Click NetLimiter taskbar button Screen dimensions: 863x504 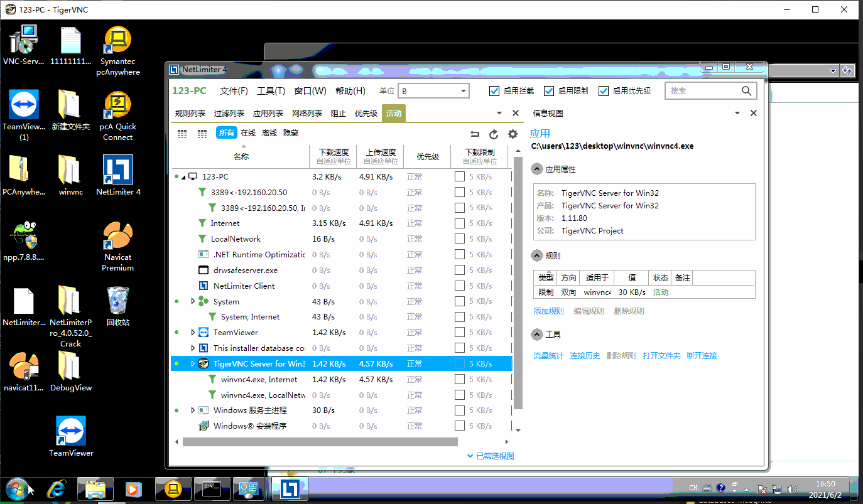point(289,489)
